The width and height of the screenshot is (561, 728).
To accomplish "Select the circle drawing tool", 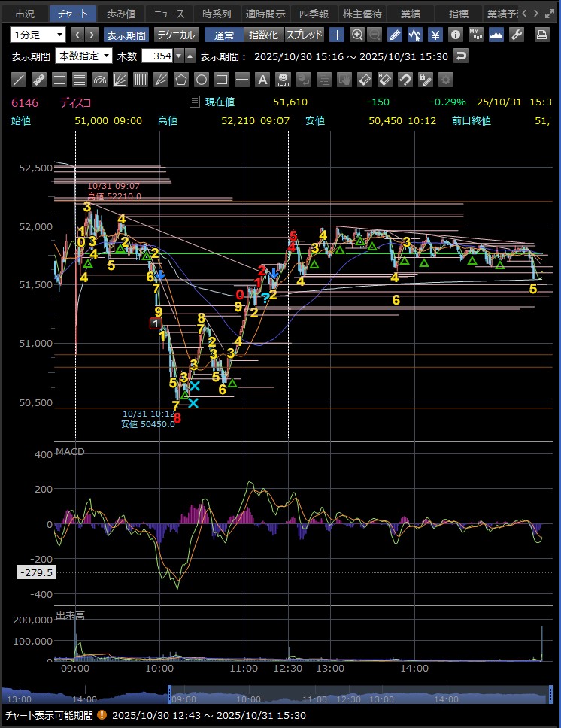I will [202, 79].
